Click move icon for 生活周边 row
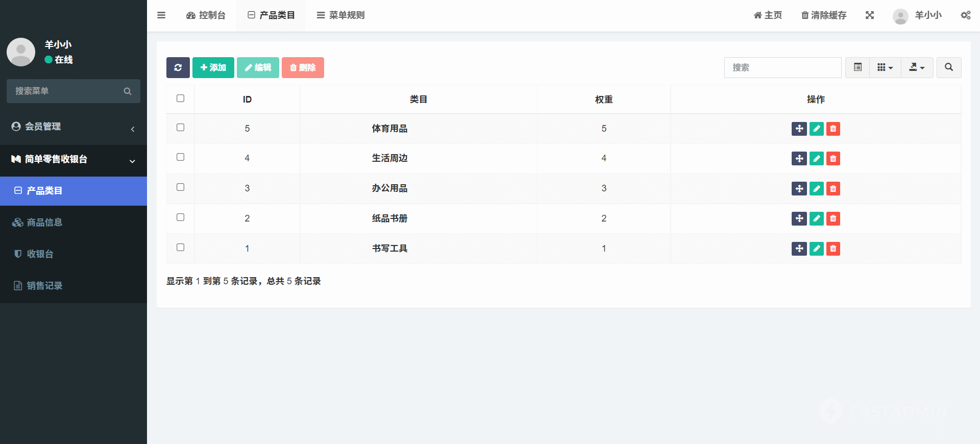Screen dimensions: 980x444 [799, 159]
